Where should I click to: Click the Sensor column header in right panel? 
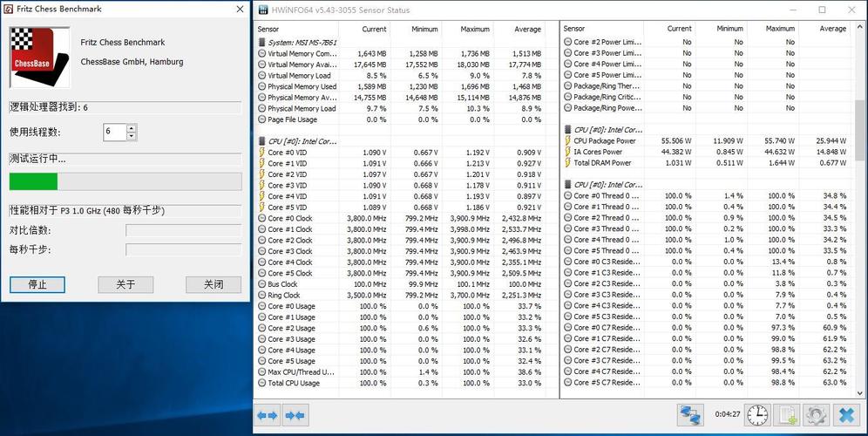[x=602, y=28]
